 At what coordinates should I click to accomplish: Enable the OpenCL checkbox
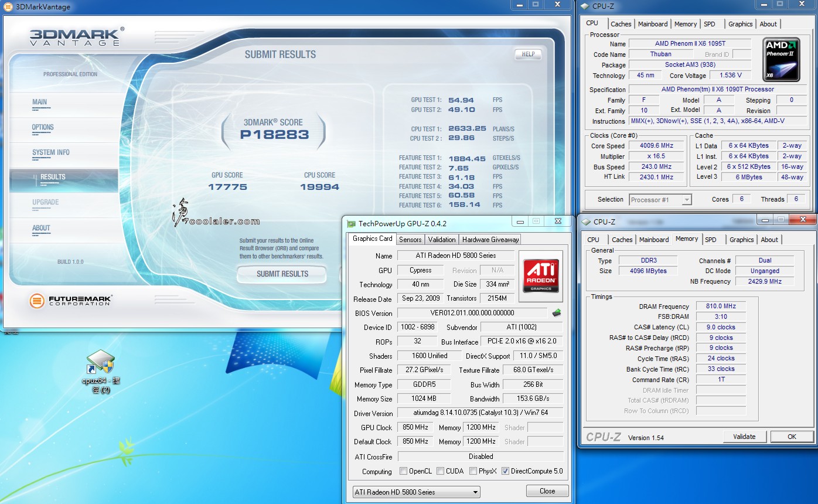pyautogui.click(x=403, y=471)
